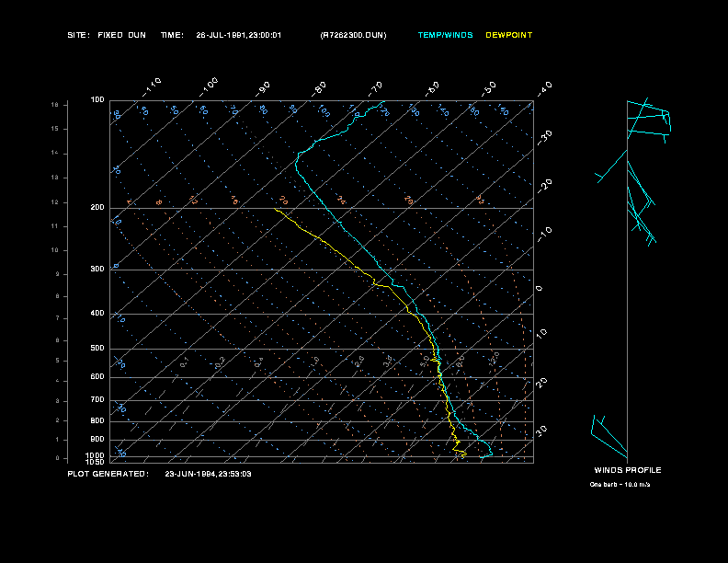
Task: Select the -70 temperature label along the top
Action: pos(375,88)
